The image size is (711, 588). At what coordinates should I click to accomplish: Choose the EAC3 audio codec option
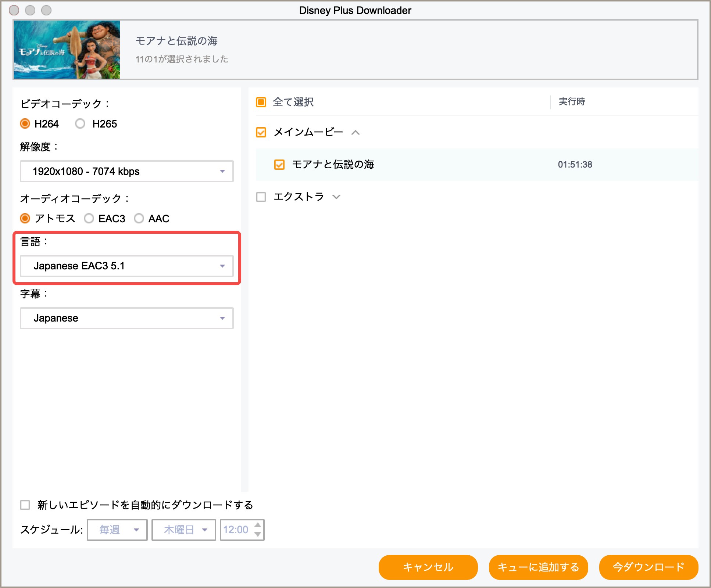click(89, 219)
